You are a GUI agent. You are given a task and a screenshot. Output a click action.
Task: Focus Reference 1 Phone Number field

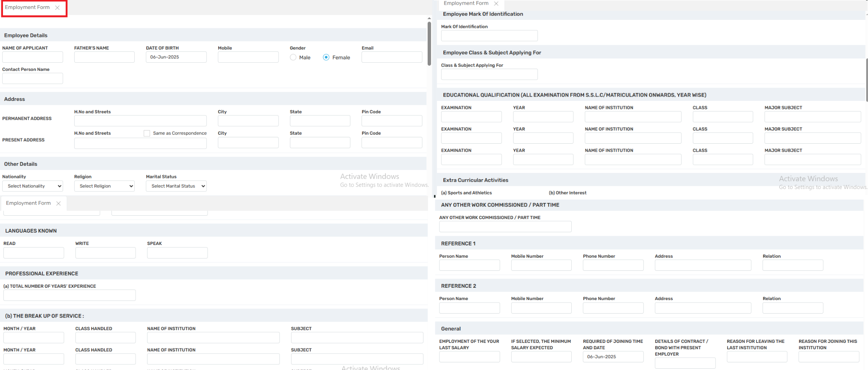click(613, 265)
